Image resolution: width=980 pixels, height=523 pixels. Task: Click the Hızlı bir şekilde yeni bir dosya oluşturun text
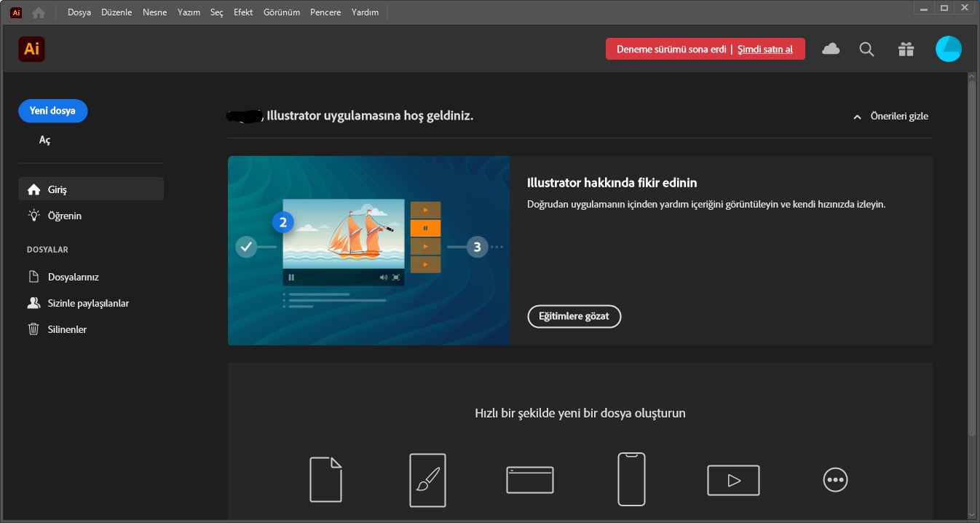(x=580, y=413)
